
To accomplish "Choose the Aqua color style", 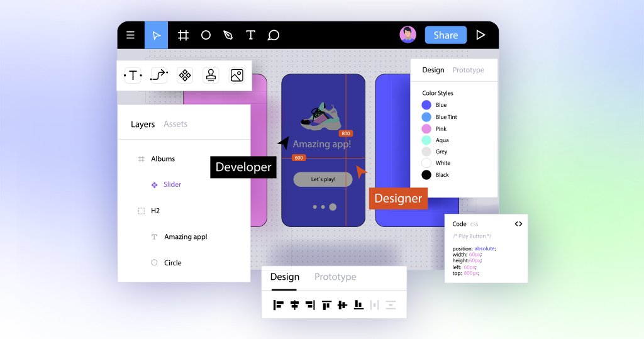I will click(x=426, y=140).
